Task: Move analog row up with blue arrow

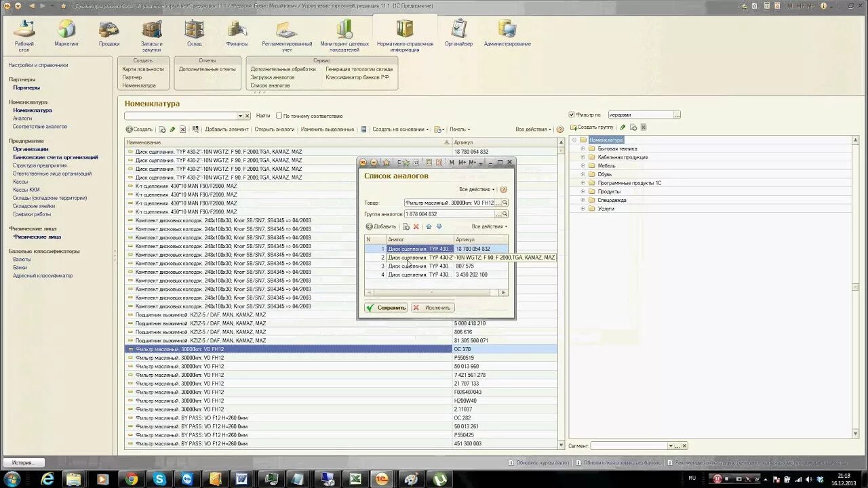Action: point(429,226)
